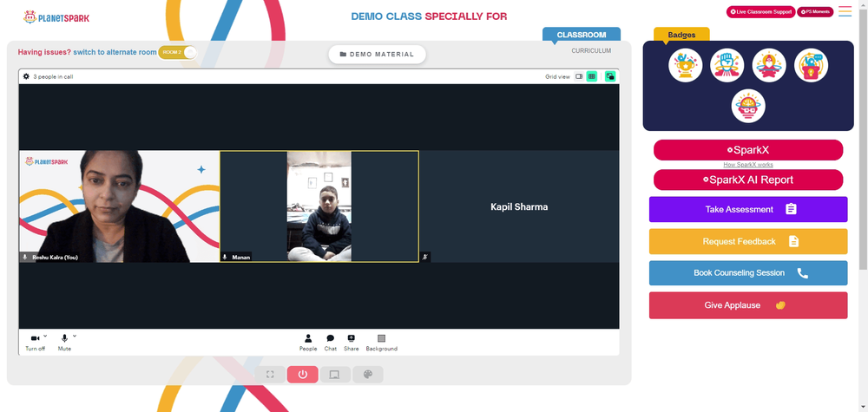
Task: Toggle the picture-in-picture overlay icon
Action: coord(610,76)
